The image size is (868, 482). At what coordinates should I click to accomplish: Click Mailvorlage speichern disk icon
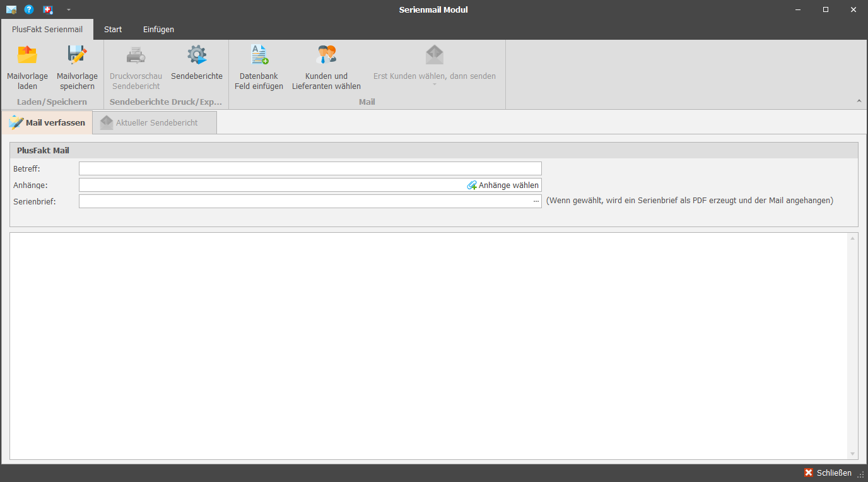click(x=77, y=55)
